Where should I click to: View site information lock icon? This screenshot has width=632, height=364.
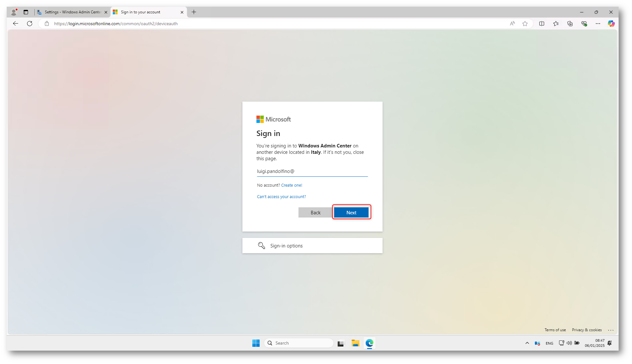click(x=47, y=24)
